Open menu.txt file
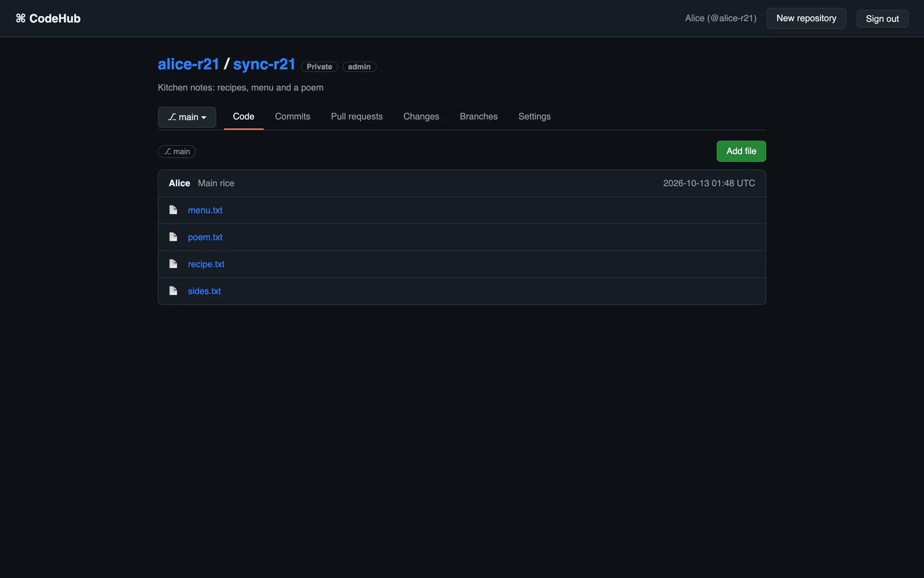 205,210
